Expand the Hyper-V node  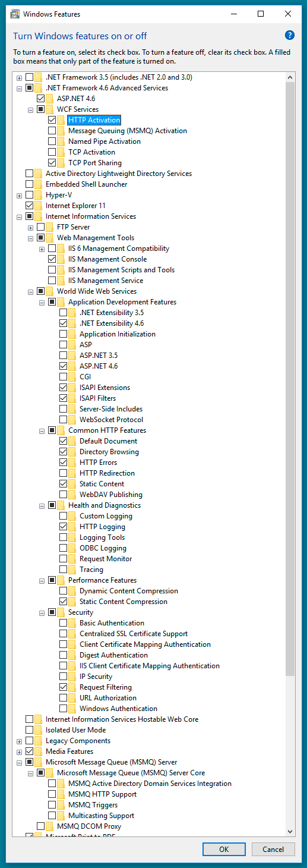20,195
